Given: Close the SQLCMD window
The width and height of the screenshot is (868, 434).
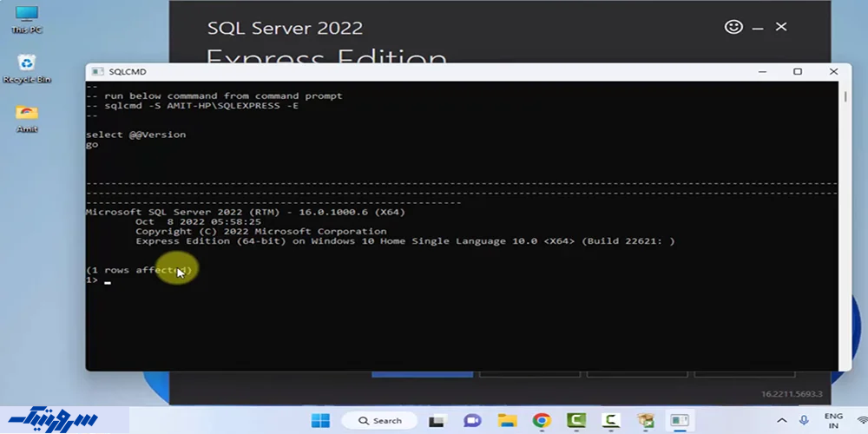Looking at the screenshot, I should [x=833, y=72].
